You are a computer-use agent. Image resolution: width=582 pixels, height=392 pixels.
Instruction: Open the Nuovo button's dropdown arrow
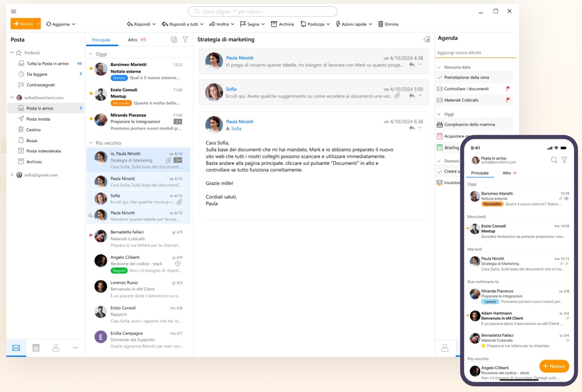pos(37,23)
